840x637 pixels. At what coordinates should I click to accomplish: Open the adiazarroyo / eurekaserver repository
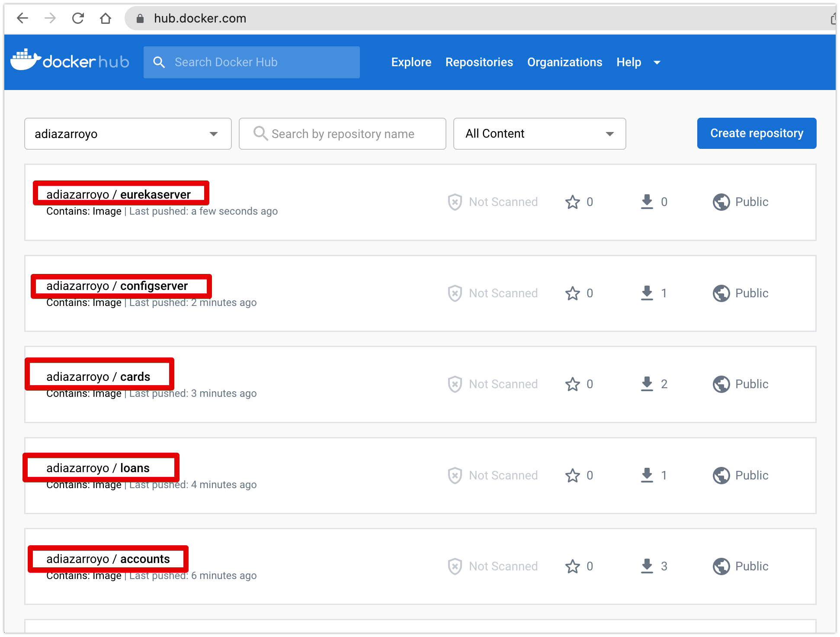(x=119, y=195)
